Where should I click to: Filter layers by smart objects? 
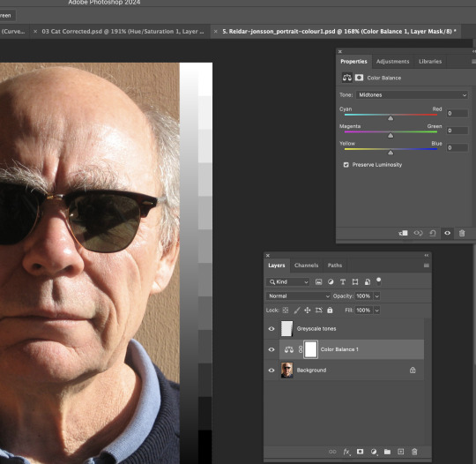pos(368,282)
